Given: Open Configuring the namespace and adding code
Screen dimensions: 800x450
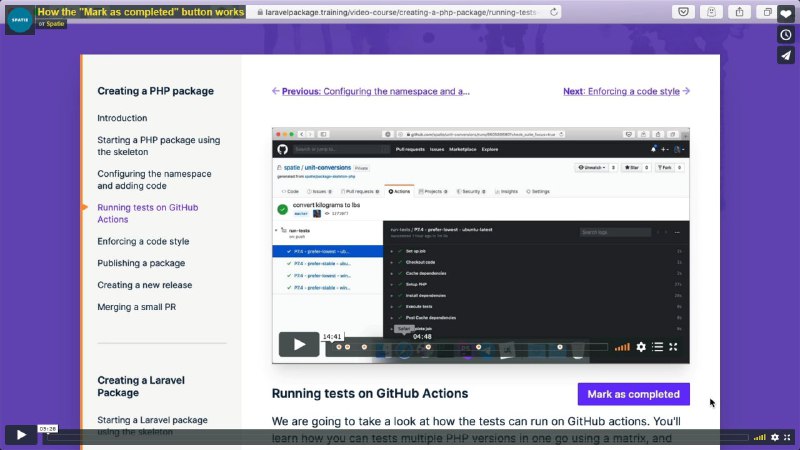Looking at the screenshot, I should click(x=154, y=180).
